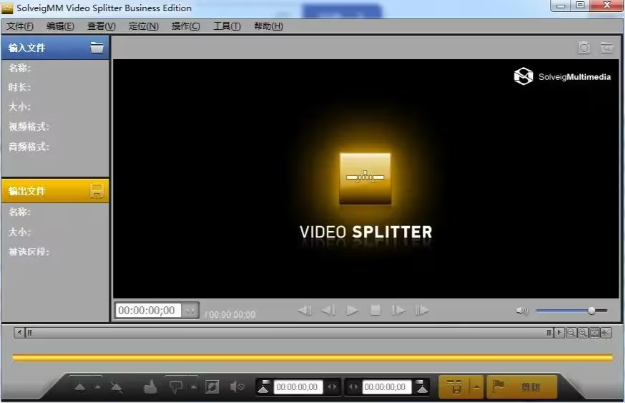Click timeline scrollbar right arrow
This screenshot has height=403, width=625.
tap(559, 332)
